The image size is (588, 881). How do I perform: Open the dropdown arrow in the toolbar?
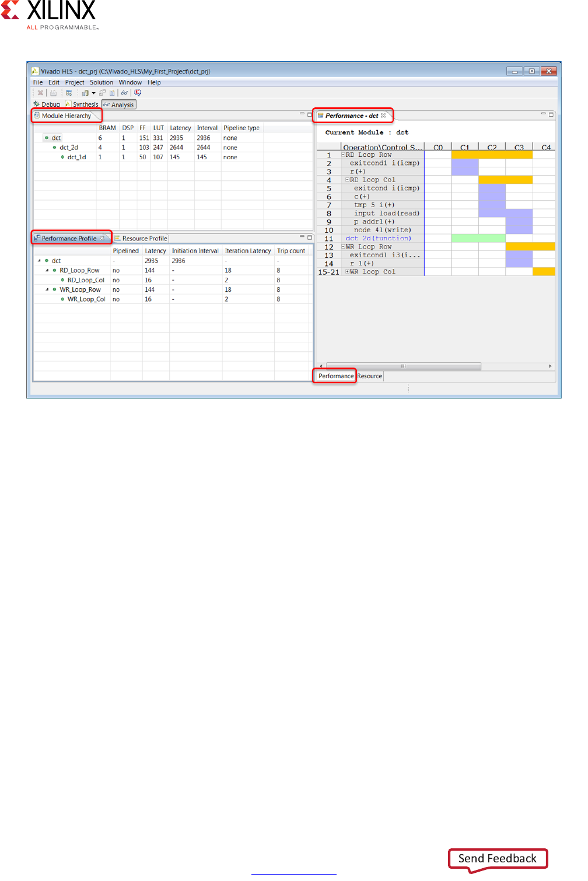pos(93,93)
